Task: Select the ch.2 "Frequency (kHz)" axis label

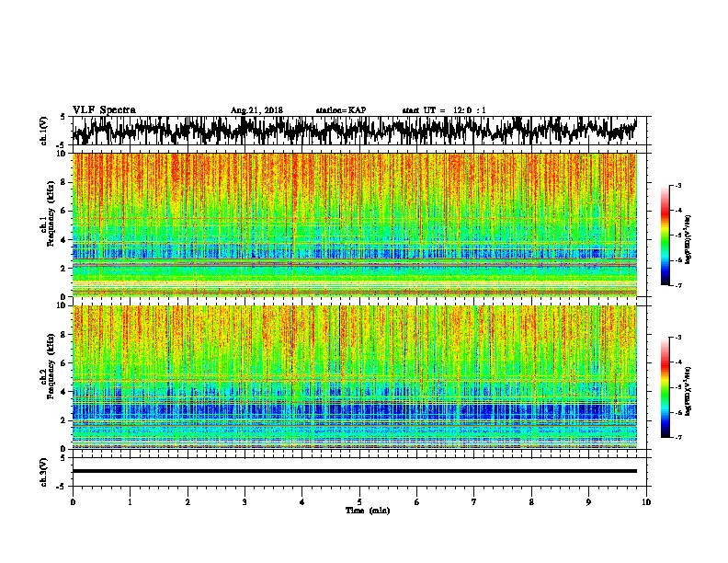Action: pos(51,366)
